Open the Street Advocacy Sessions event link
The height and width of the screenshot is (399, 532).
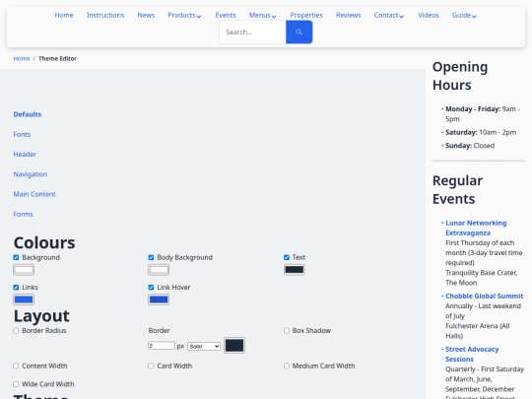point(472,355)
